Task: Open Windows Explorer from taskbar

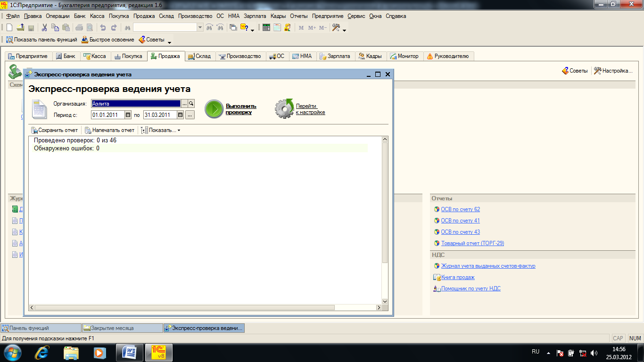Action: tap(72, 352)
